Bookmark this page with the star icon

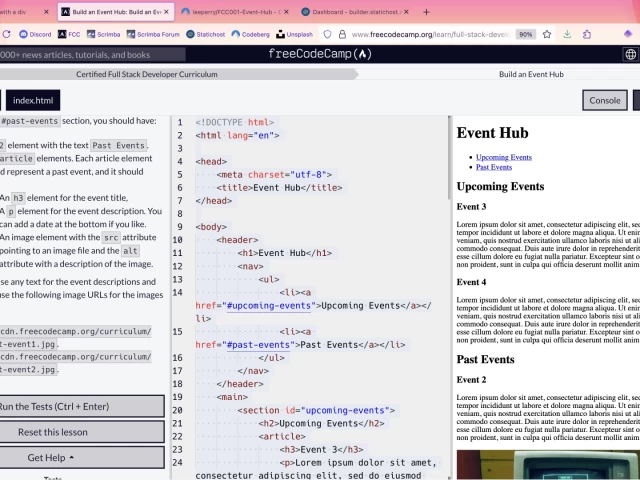click(x=547, y=34)
